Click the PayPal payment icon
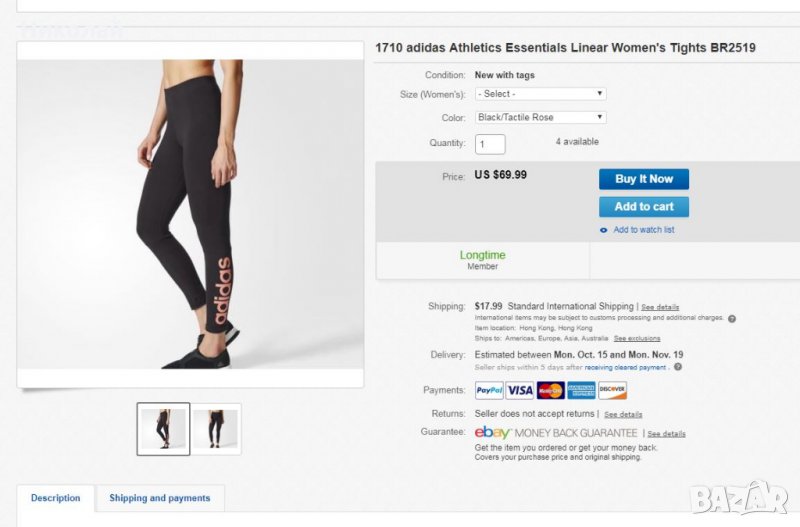 tap(489, 390)
